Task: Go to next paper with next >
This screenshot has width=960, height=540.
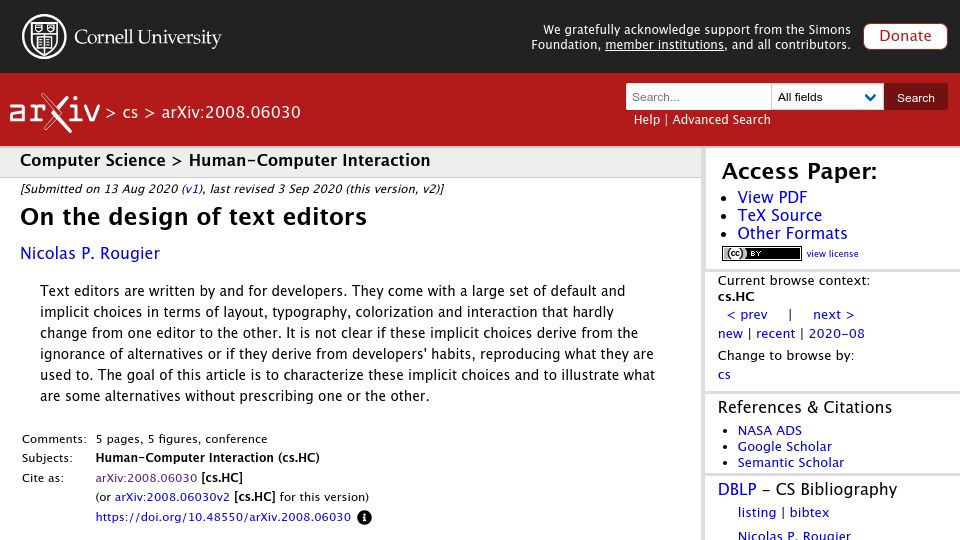Action: pos(833,315)
